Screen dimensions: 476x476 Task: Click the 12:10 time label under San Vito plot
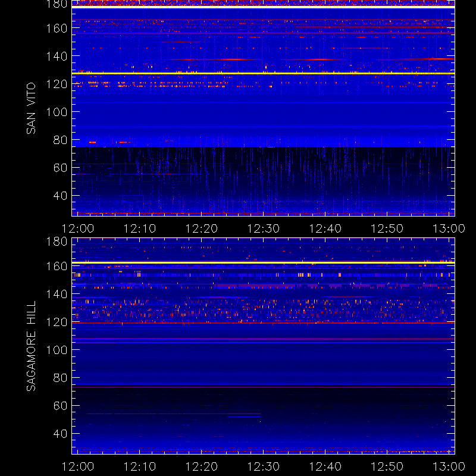click(140, 228)
